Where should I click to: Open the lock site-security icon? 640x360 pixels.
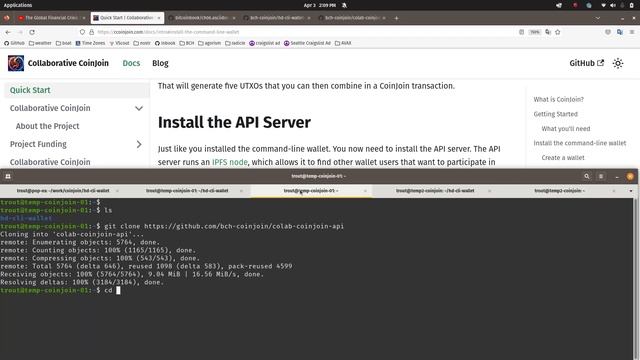(91, 32)
